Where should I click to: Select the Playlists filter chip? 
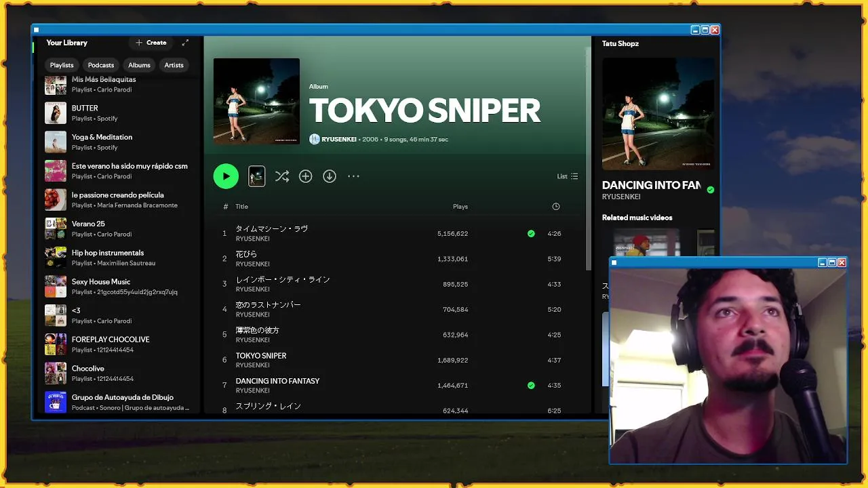click(62, 65)
